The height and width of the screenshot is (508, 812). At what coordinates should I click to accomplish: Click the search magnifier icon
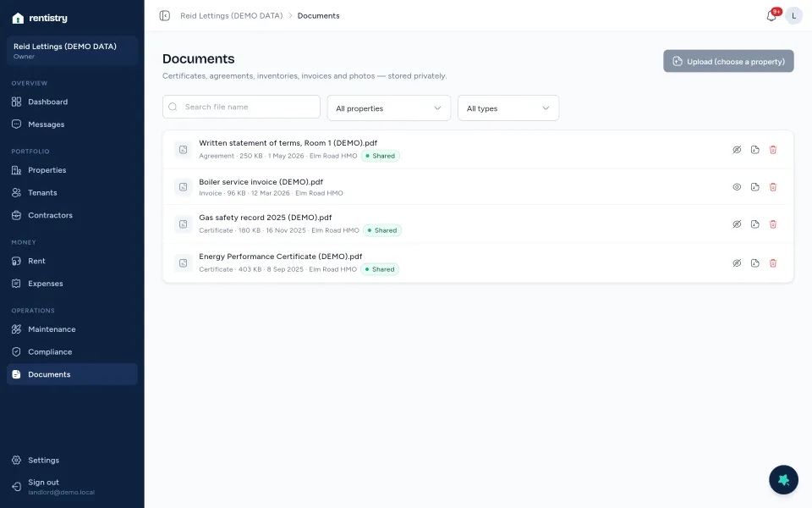click(x=173, y=107)
